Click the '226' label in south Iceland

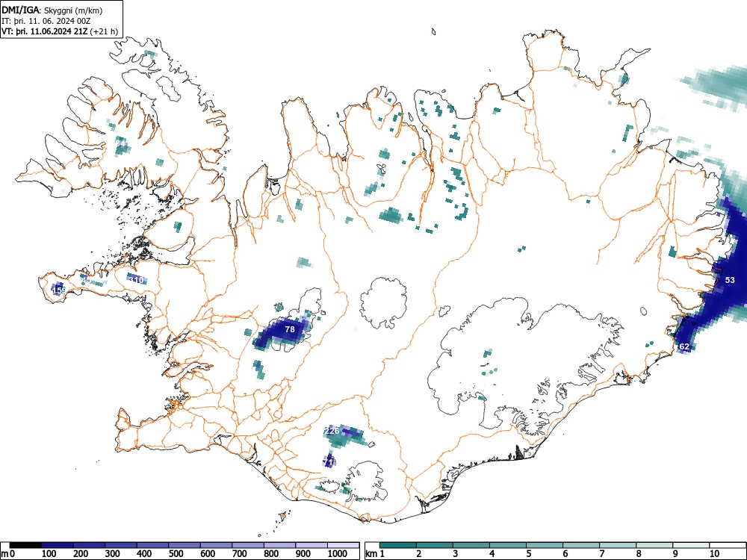[332, 431]
